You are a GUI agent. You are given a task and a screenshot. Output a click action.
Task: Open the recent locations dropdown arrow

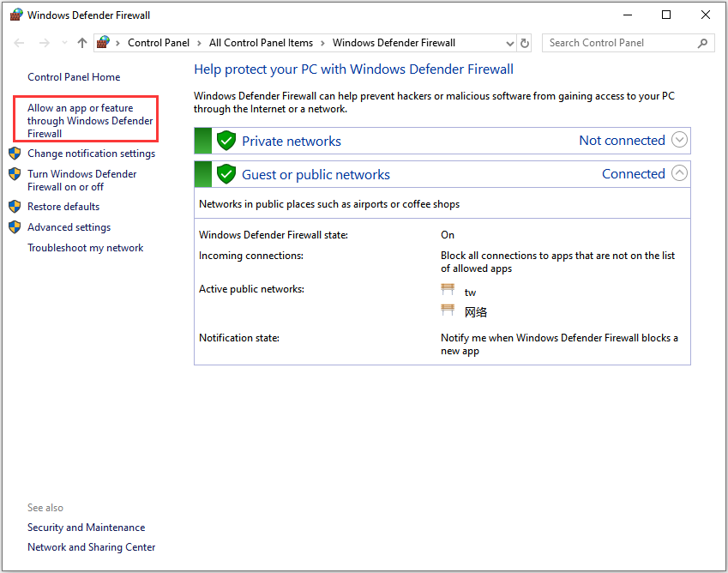tap(64, 43)
